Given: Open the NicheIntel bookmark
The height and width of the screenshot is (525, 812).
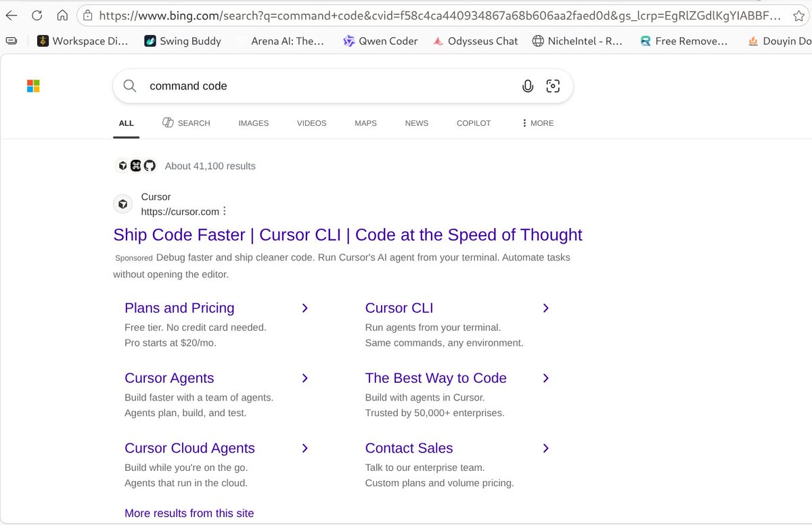Looking at the screenshot, I should 577,41.
